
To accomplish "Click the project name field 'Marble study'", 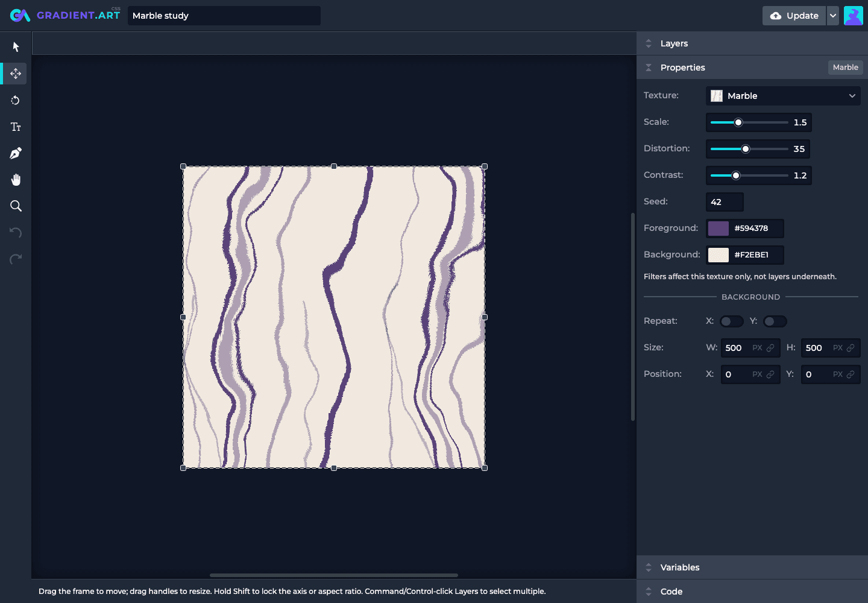I will pyautogui.click(x=224, y=16).
